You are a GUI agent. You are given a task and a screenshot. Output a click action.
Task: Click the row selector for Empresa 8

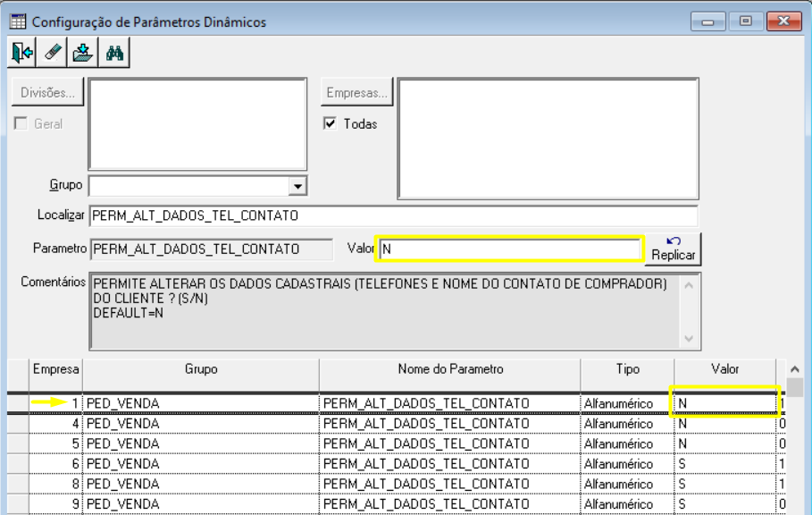click(x=18, y=484)
